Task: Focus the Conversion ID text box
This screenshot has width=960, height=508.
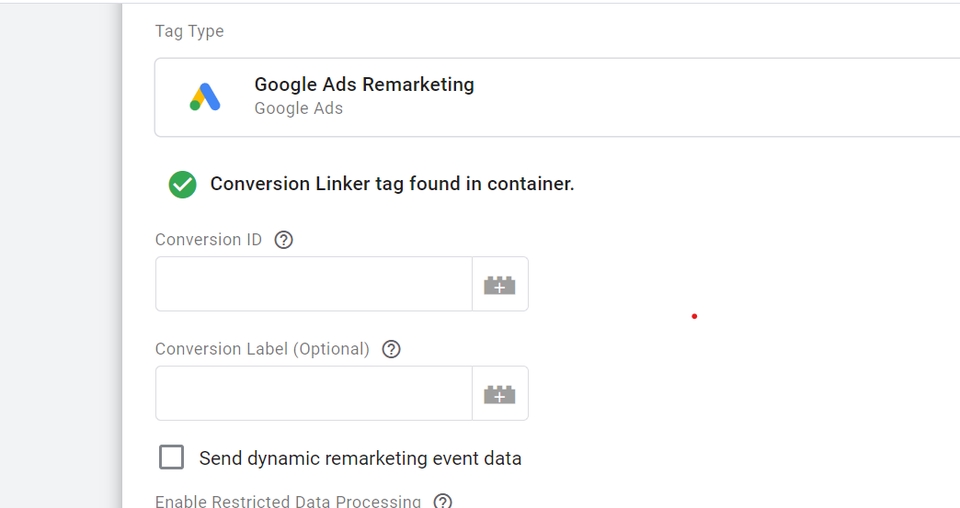Action: pyautogui.click(x=313, y=285)
